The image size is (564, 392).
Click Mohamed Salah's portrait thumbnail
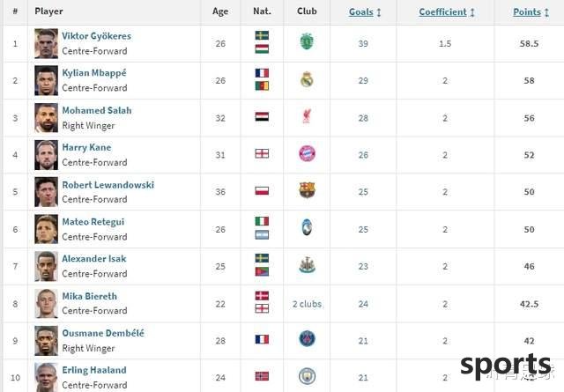pyautogui.click(x=46, y=118)
